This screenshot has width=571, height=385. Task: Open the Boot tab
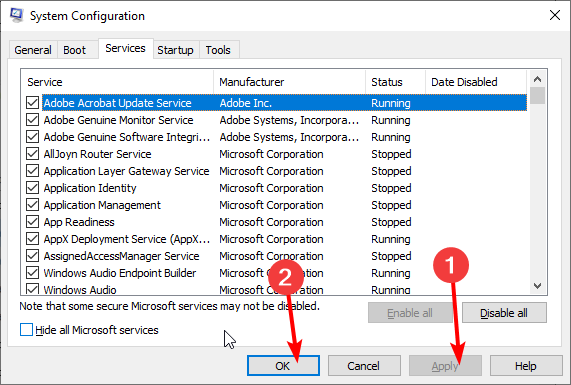click(75, 50)
